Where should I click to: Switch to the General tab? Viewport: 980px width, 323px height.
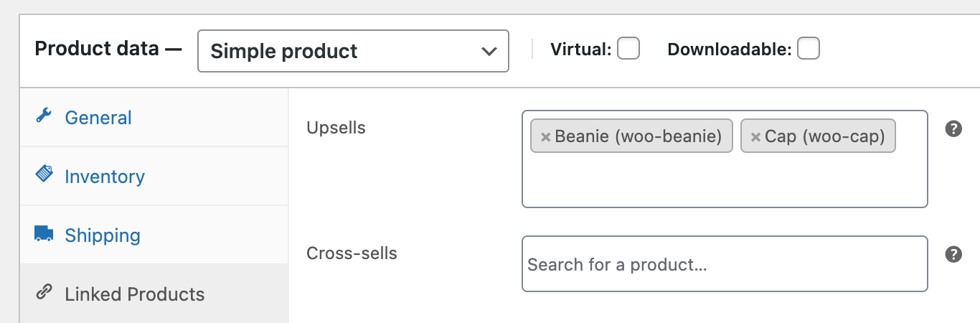pyautogui.click(x=98, y=118)
